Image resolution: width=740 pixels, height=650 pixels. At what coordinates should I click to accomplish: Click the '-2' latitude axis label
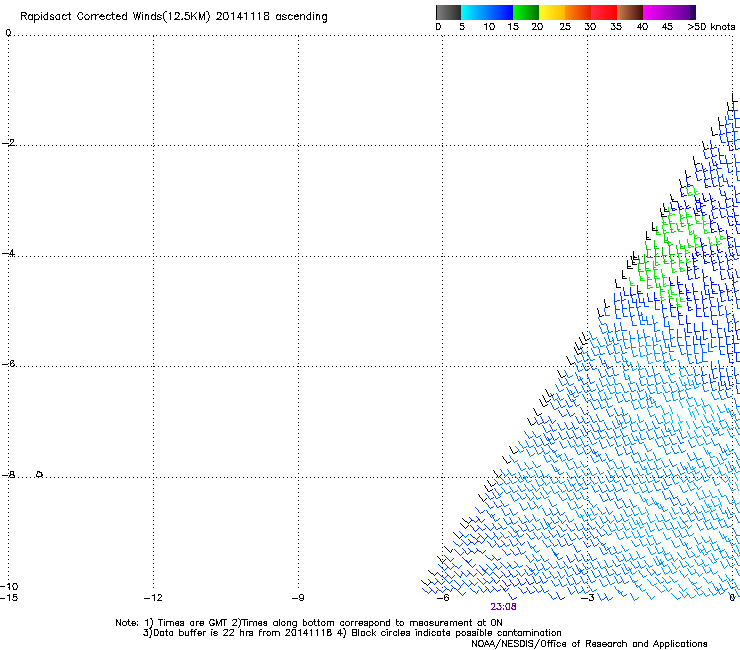(8, 143)
